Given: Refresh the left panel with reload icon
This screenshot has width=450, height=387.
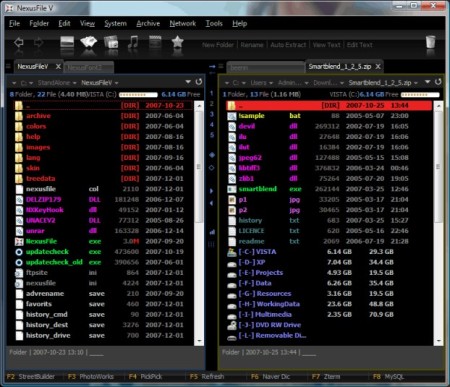Looking at the screenshot, I should pyautogui.click(x=199, y=82).
